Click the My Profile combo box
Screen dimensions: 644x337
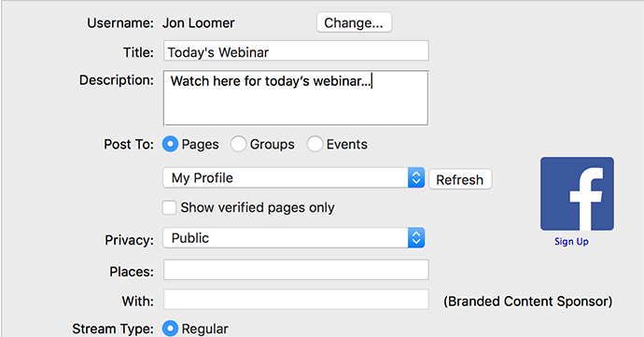[294, 178]
